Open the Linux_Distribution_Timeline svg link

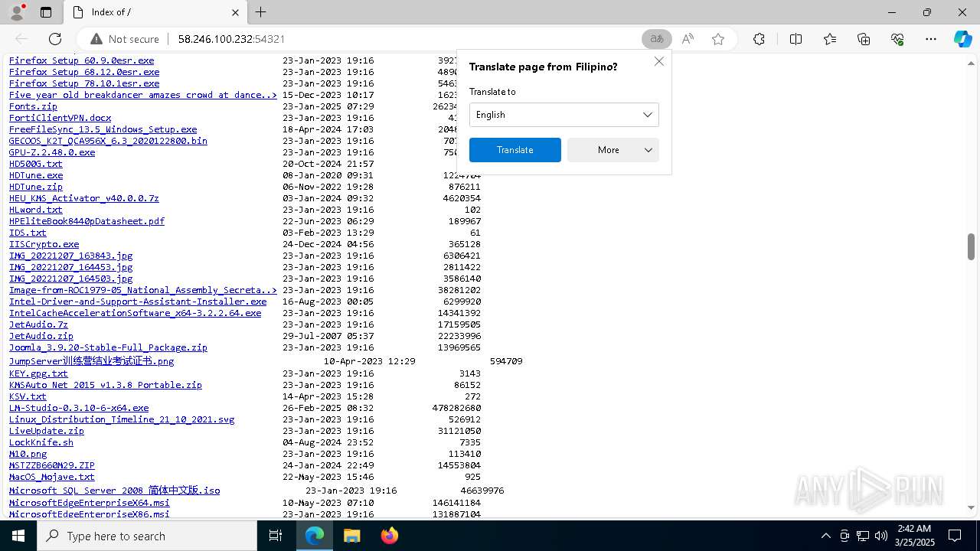coord(122,419)
